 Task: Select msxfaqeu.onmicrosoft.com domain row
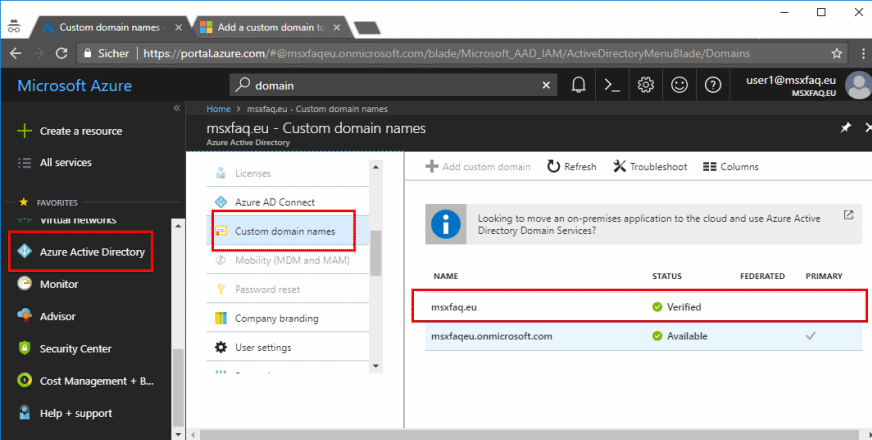(643, 336)
